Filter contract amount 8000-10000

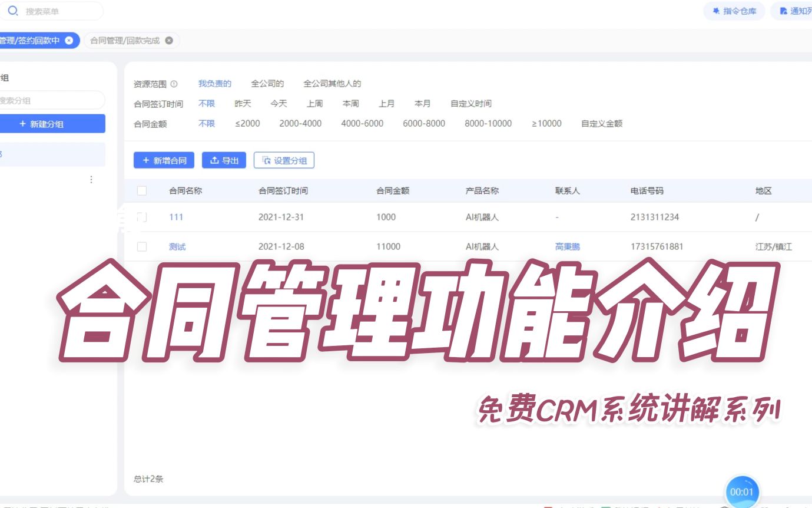(x=488, y=124)
